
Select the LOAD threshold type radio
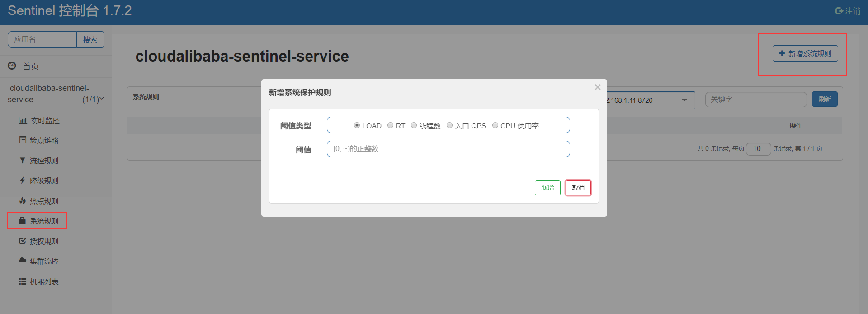357,125
